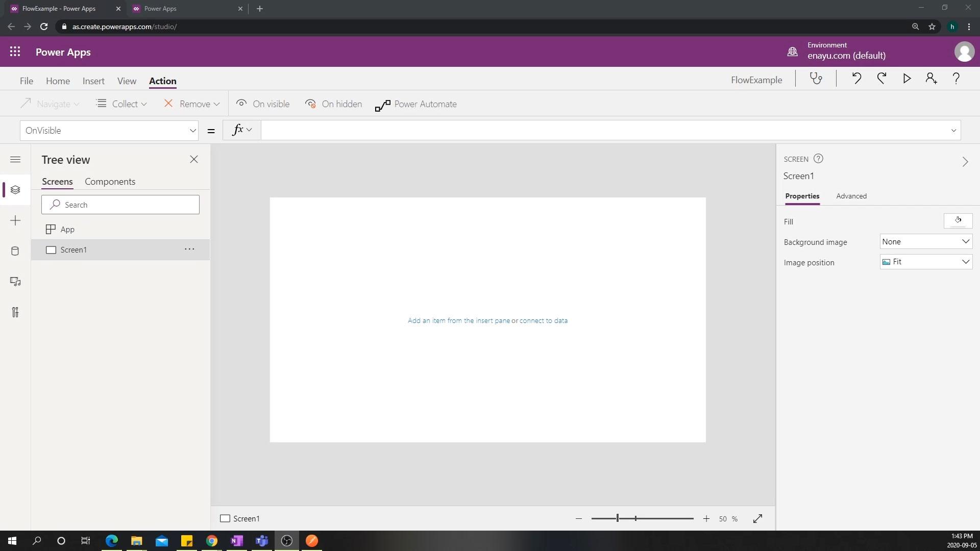Click the Remove action button
Viewport: 980px width, 551px height.
tap(191, 104)
